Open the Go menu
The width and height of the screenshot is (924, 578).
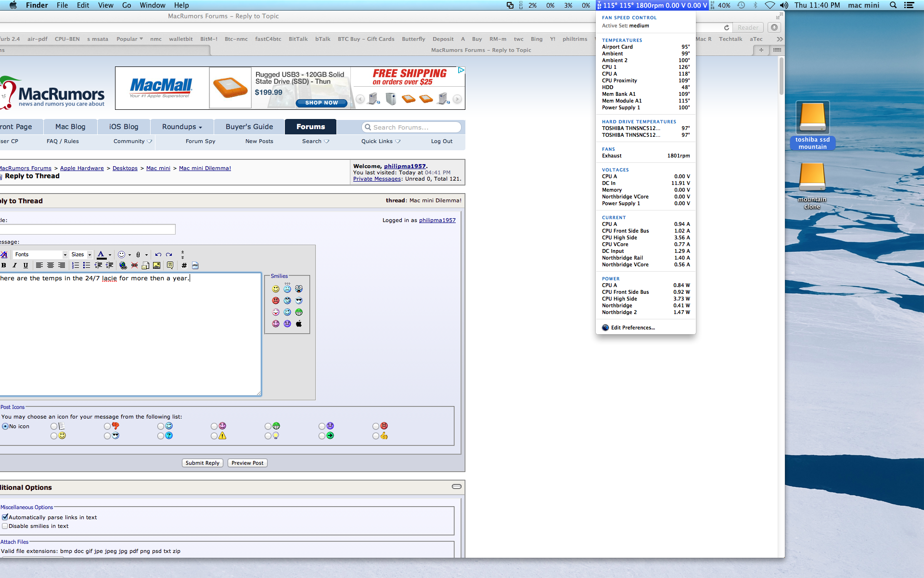127,5
